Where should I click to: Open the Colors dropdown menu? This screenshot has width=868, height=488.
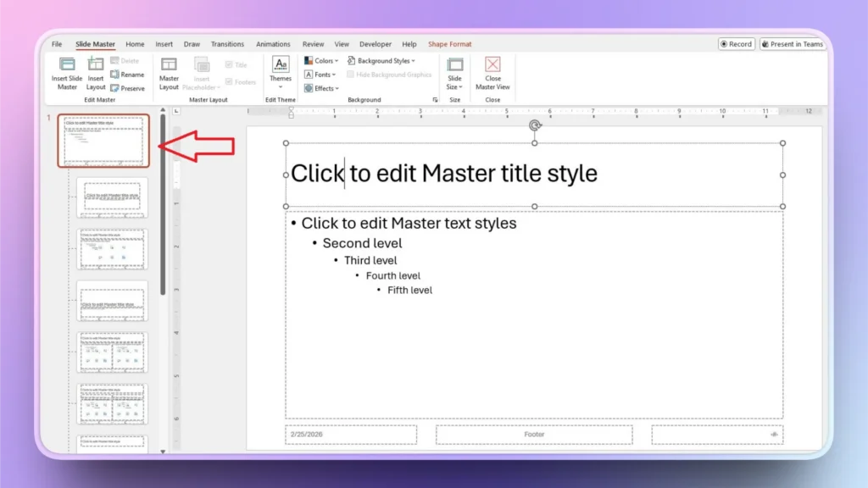coord(321,60)
